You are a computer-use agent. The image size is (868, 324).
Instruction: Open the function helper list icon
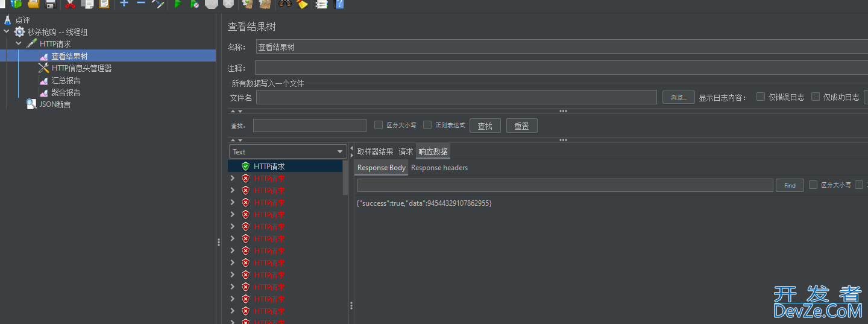coord(322,4)
